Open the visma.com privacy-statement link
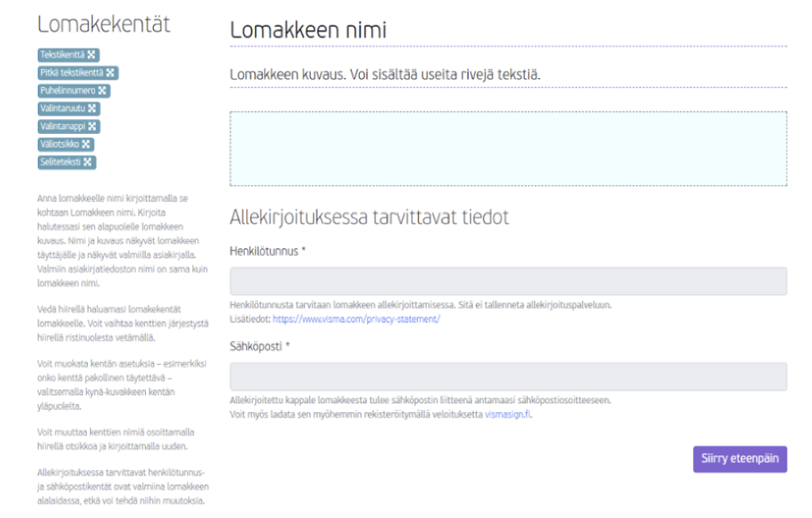The height and width of the screenshot is (518, 812). (x=356, y=319)
